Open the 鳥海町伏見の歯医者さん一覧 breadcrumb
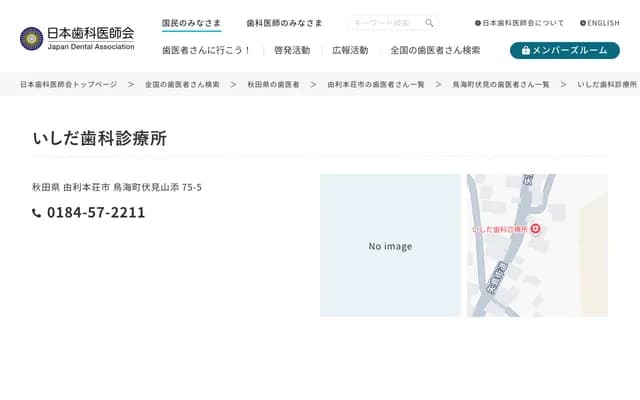The height and width of the screenshot is (400, 640). pos(501,85)
